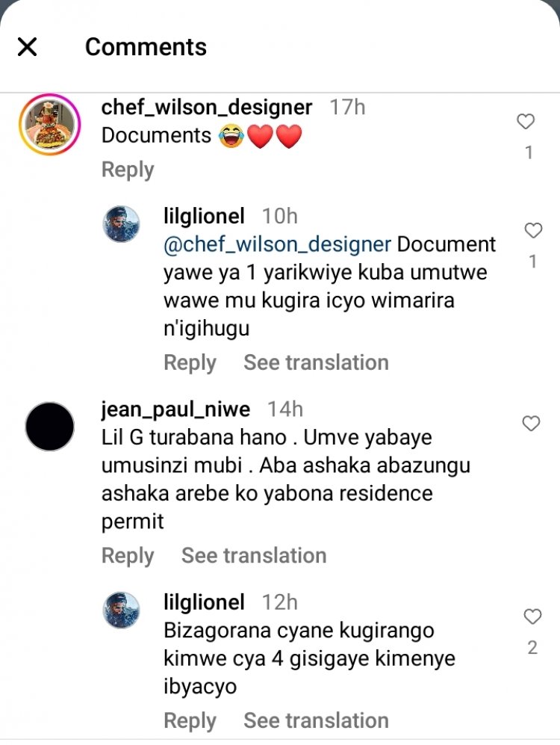Open lilglionel's avatar on 12h reply
560x745 pixels.
(x=122, y=610)
